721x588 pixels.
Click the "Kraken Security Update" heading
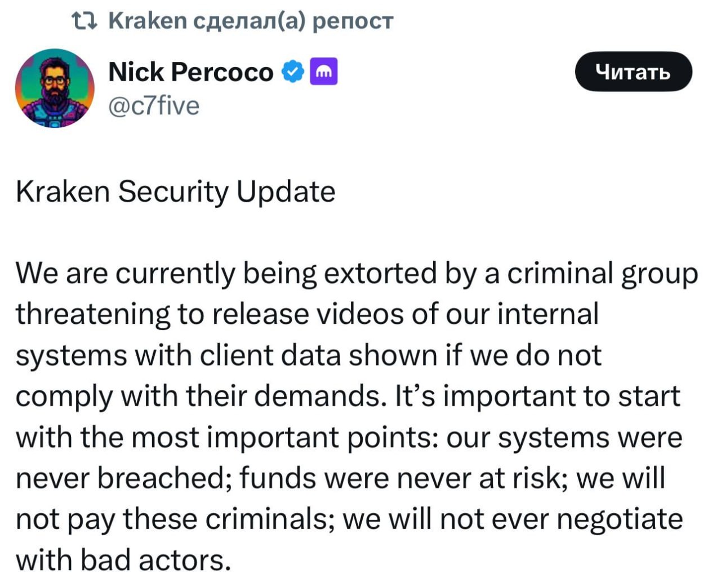[175, 192]
